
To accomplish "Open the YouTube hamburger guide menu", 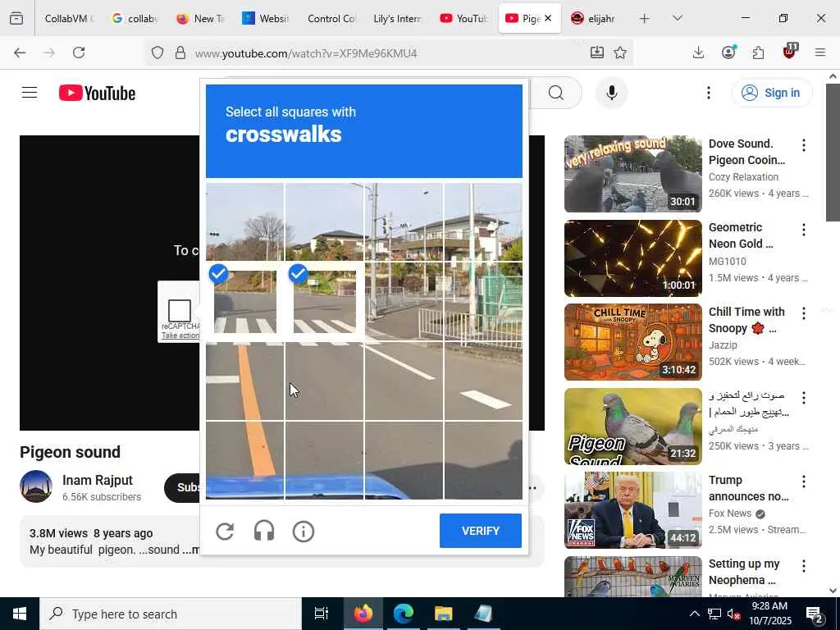I will [30, 93].
